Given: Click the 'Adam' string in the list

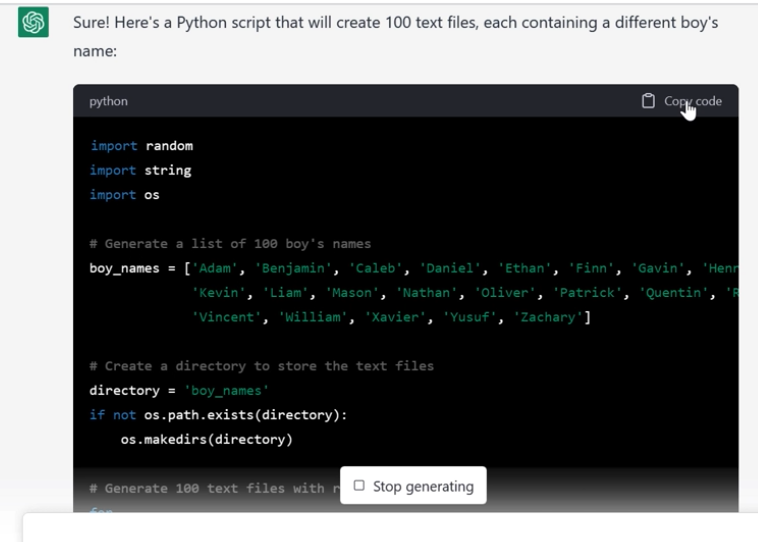Looking at the screenshot, I should click(216, 268).
